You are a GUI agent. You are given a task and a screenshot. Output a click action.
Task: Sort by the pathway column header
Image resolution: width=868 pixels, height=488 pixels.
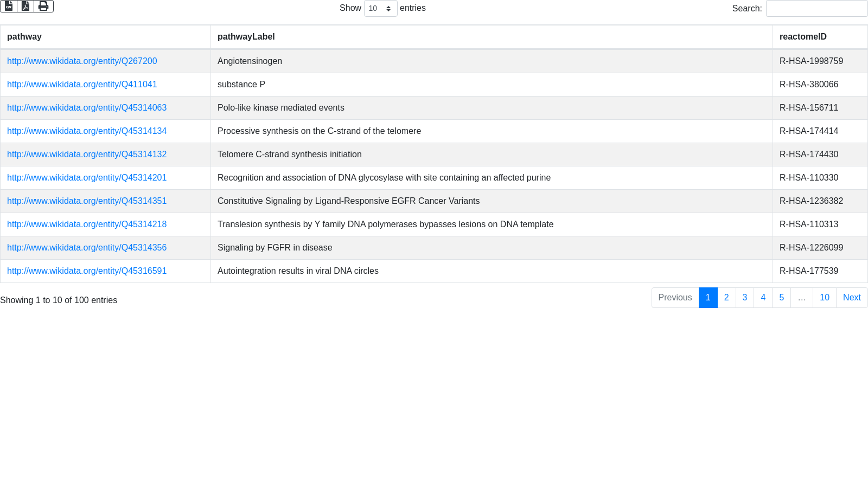pos(105,37)
